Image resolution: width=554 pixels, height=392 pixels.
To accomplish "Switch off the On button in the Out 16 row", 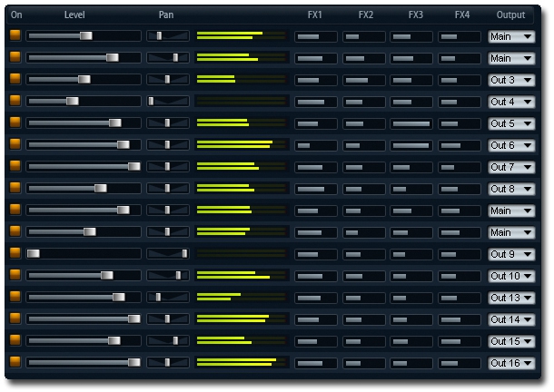I will pyautogui.click(x=15, y=363).
